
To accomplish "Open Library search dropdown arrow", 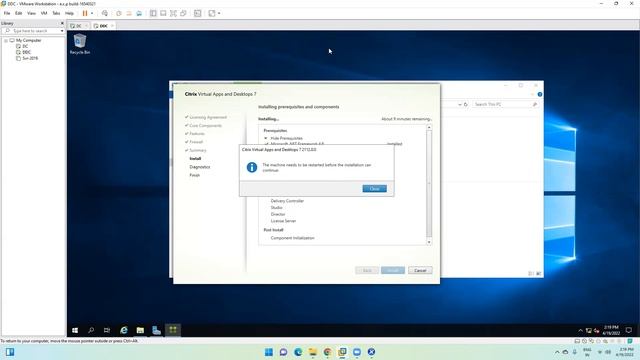I will (62, 31).
